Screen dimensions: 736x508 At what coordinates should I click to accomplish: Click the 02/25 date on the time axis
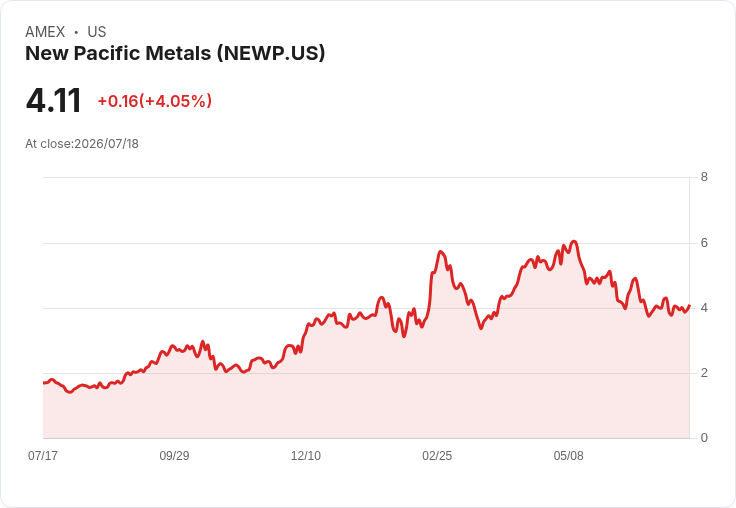coord(437,455)
